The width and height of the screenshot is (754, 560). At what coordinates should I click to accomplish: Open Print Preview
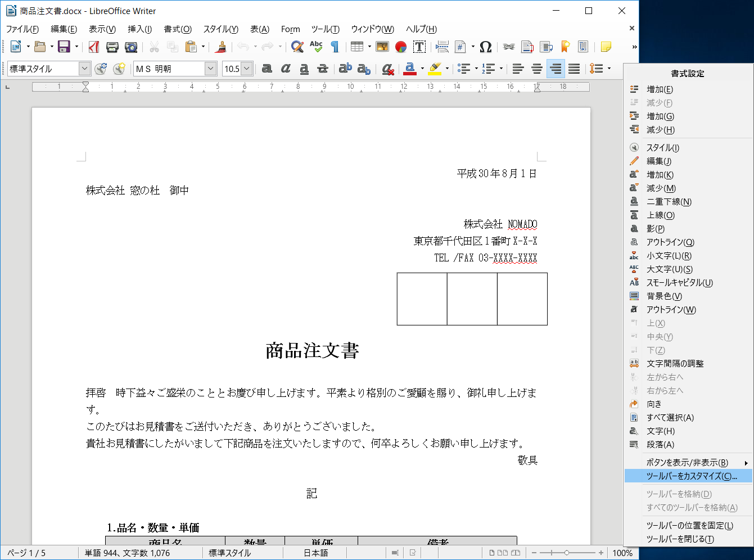click(x=131, y=47)
